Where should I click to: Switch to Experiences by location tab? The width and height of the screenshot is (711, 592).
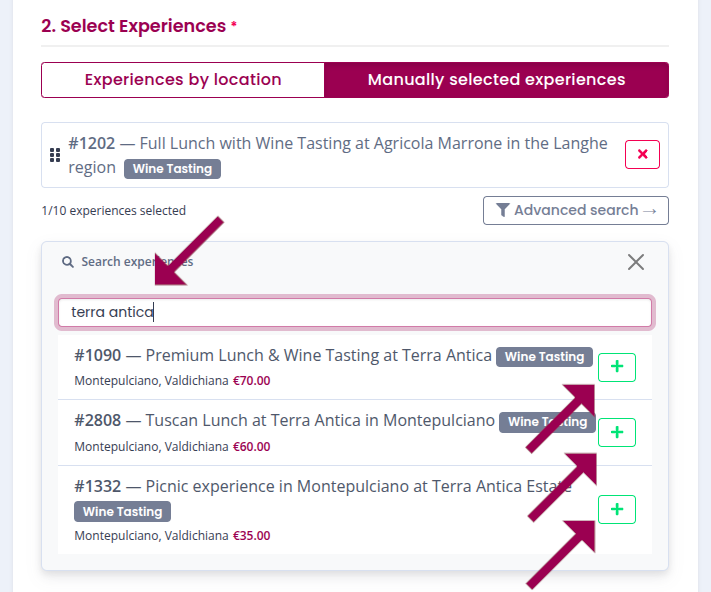pos(183,80)
